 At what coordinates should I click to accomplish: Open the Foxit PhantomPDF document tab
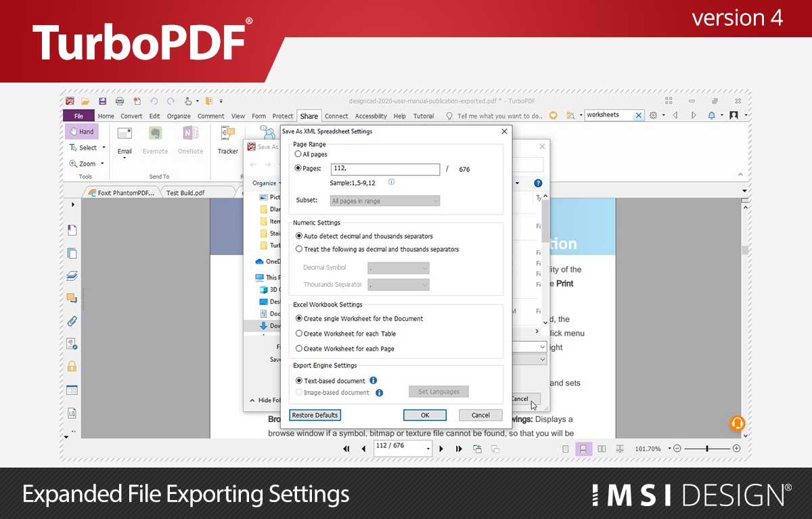coord(122,193)
